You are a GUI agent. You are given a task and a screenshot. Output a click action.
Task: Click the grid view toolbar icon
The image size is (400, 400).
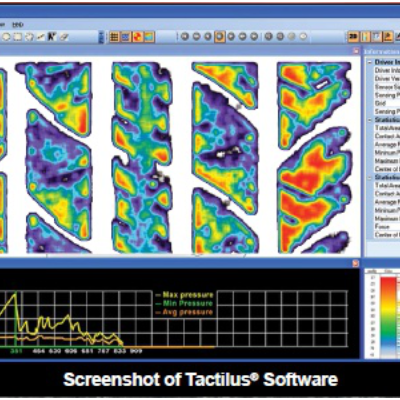[114, 37]
